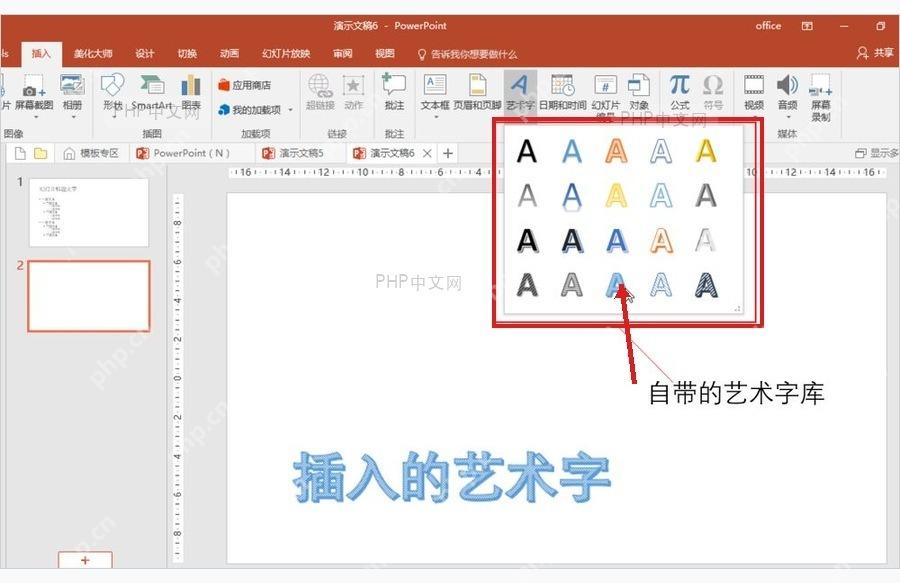Insert a 图表 chart
The height and width of the screenshot is (583, 900).
pos(191,92)
